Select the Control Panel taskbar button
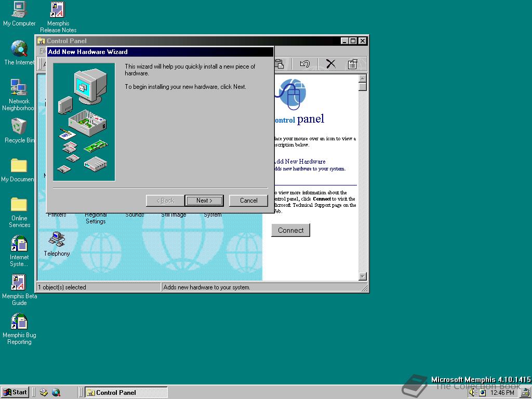 (x=126, y=393)
